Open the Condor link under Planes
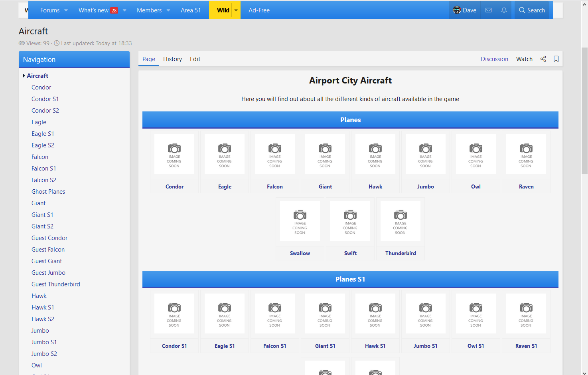This screenshot has height=375, width=588. click(175, 187)
